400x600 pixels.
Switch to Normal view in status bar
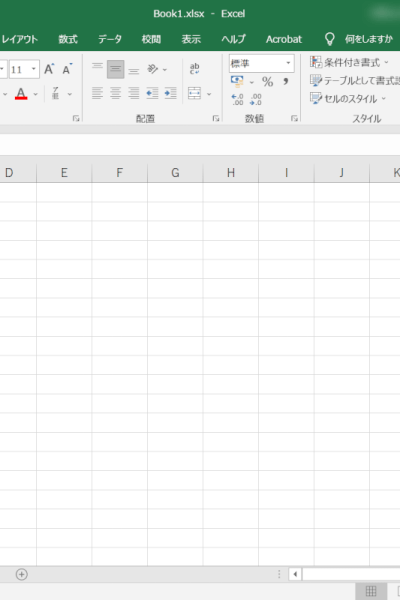pyautogui.click(x=371, y=591)
